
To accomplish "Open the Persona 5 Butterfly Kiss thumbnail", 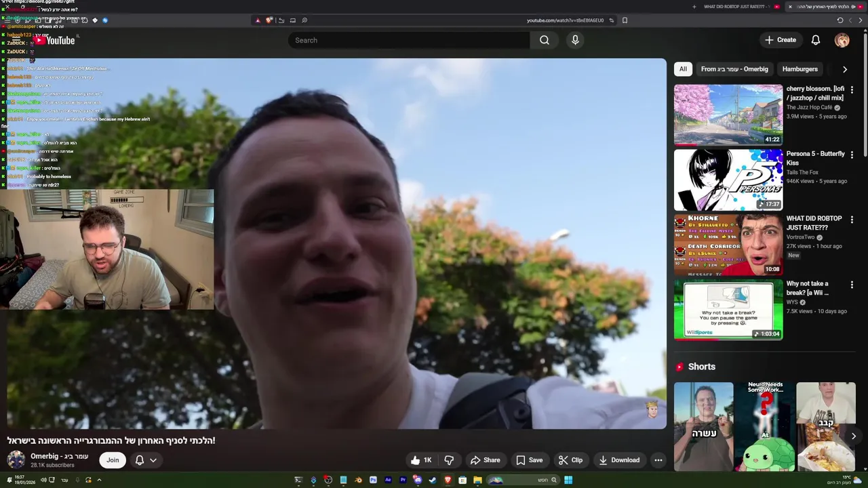I will coord(728,180).
